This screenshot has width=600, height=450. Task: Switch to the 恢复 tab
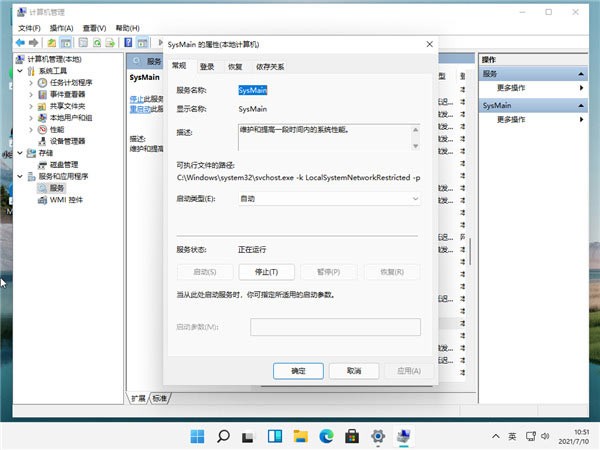(235, 67)
